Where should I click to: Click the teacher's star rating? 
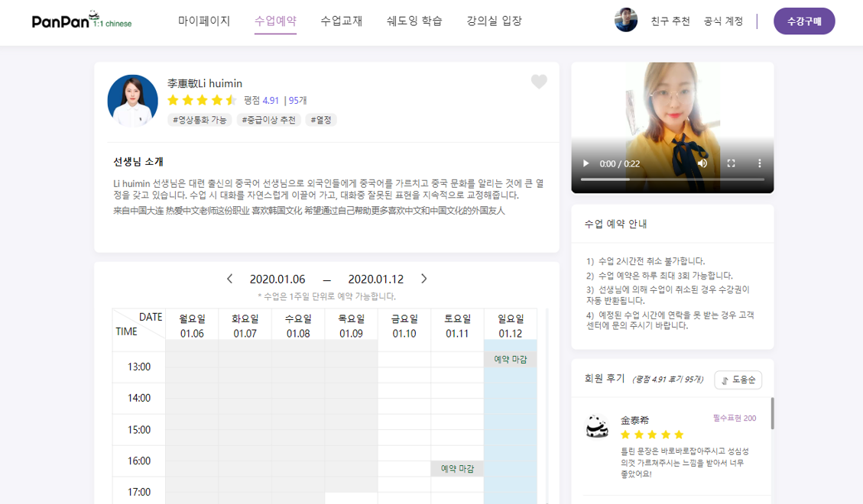[202, 100]
